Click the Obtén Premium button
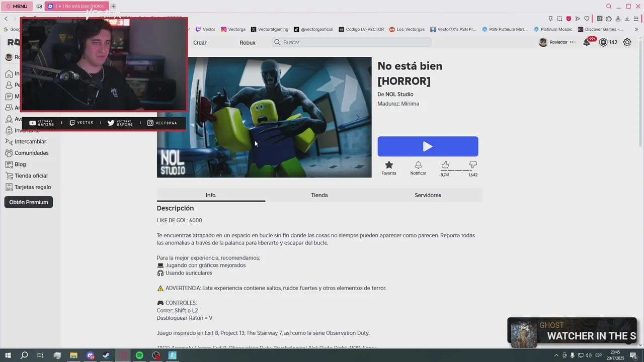 29,202
